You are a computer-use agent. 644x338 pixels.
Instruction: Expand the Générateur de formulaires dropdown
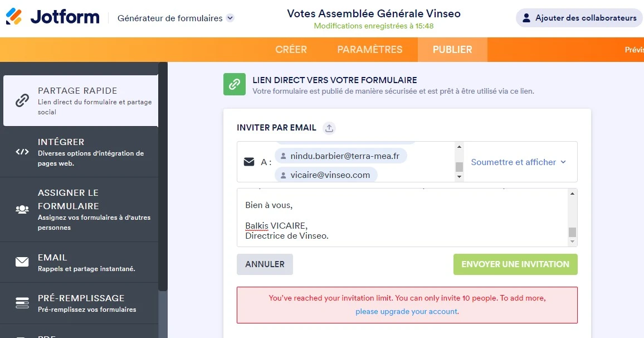(x=230, y=18)
